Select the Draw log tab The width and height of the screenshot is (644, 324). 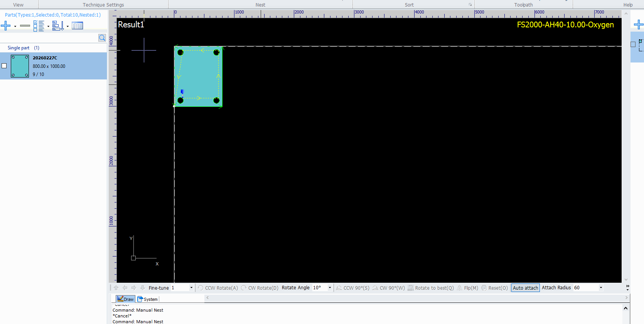point(126,299)
